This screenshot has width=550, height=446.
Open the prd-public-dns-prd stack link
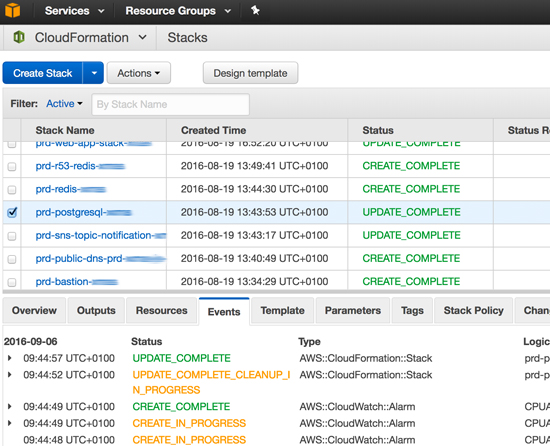[100, 258]
